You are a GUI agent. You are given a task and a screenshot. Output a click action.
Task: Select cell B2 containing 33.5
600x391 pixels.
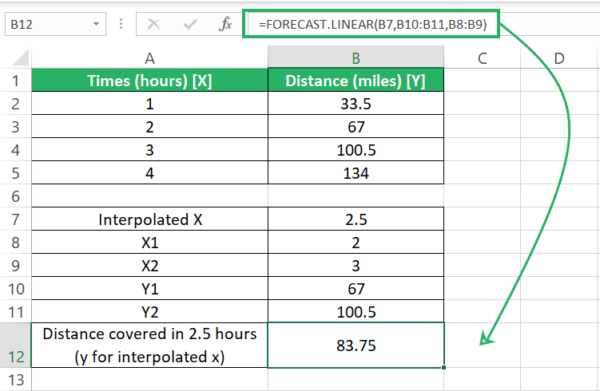point(356,104)
